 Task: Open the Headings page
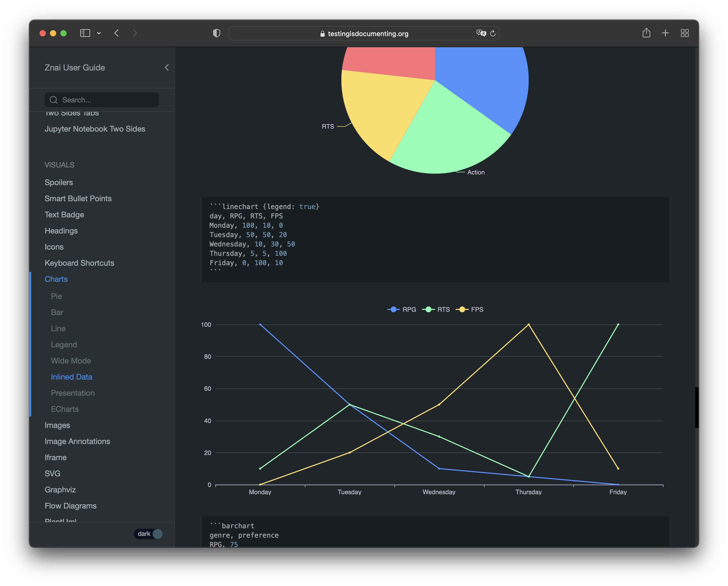[x=61, y=231]
